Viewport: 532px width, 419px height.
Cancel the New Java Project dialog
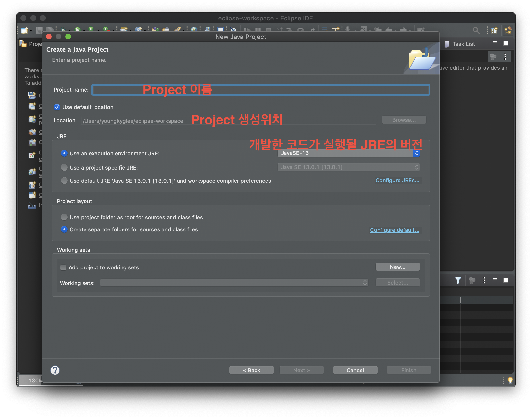coord(355,370)
